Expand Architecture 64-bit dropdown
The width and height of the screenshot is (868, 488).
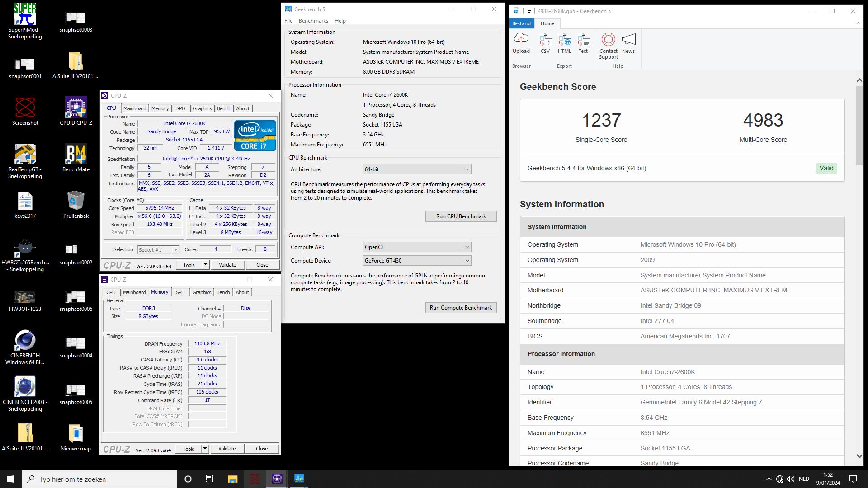pos(417,169)
